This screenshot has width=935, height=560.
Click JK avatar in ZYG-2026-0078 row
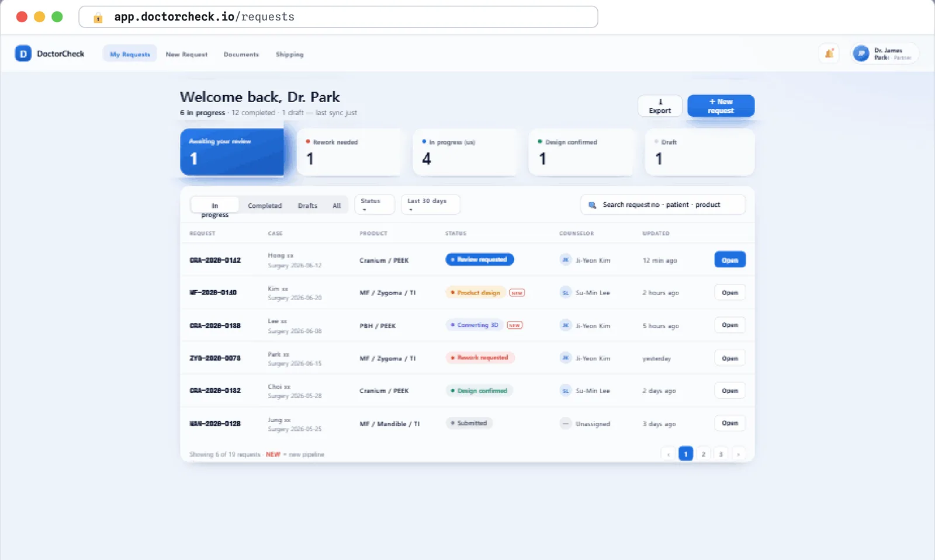click(565, 358)
